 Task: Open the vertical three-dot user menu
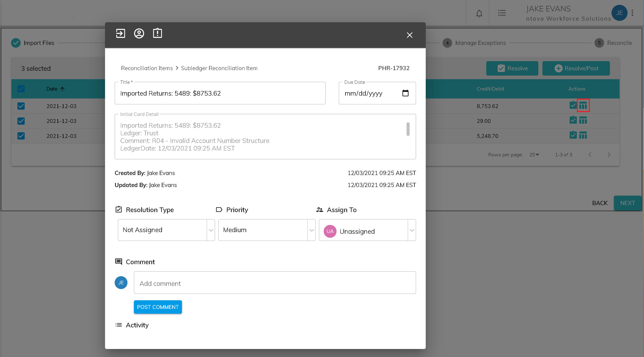[x=633, y=13]
